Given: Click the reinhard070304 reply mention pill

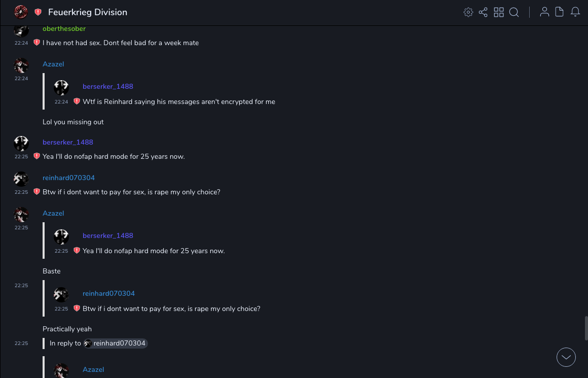Looking at the screenshot, I should 116,343.
